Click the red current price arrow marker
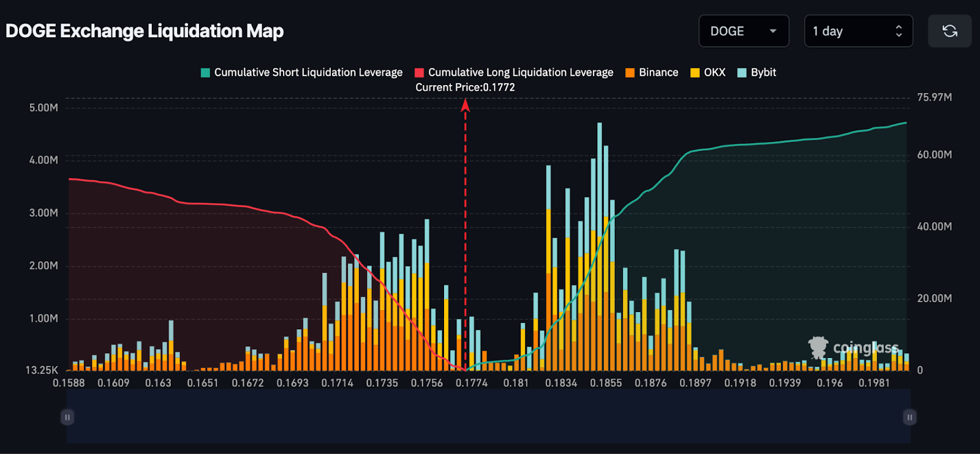Viewport: 980px width, 454px height. [x=466, y=106]
